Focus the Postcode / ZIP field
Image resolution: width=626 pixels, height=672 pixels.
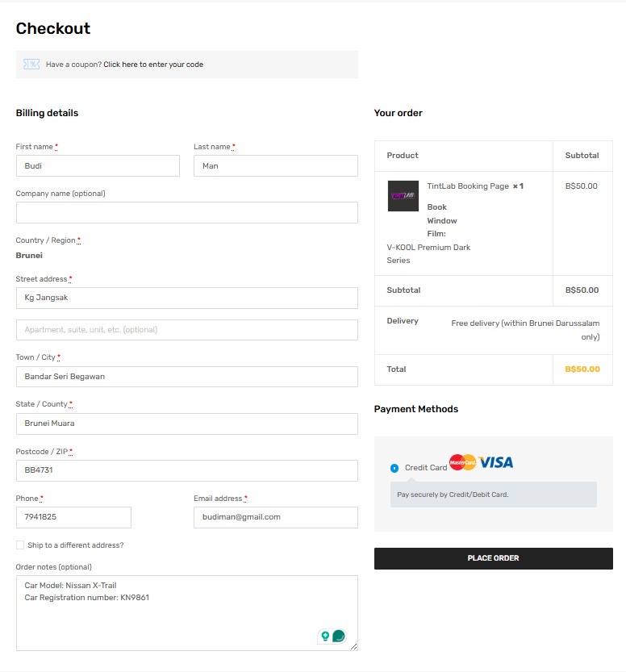(x=186, y=470)
